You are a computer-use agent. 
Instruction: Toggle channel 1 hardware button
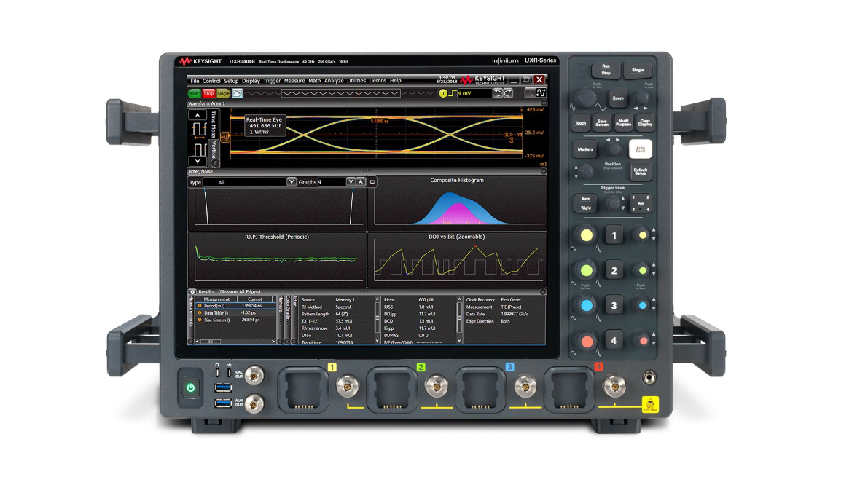(614, 235)
